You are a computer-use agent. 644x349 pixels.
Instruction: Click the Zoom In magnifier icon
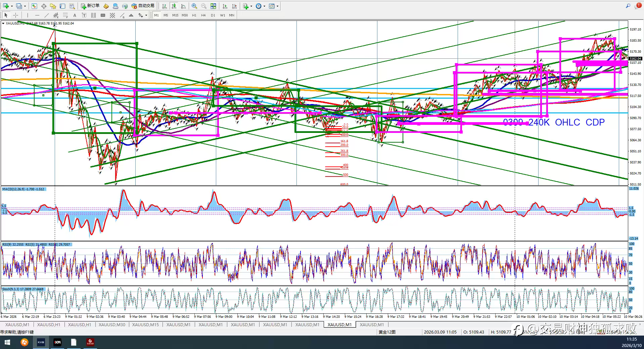(x=194, y=6)
